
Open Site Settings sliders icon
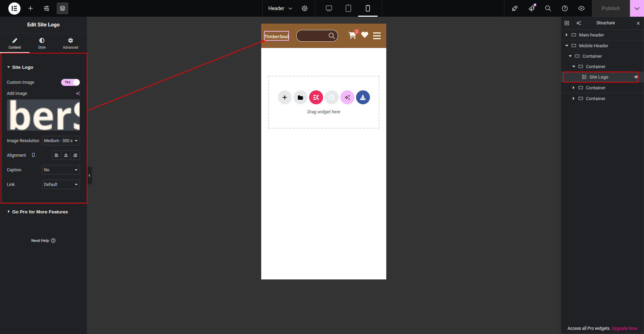point(47,8)
